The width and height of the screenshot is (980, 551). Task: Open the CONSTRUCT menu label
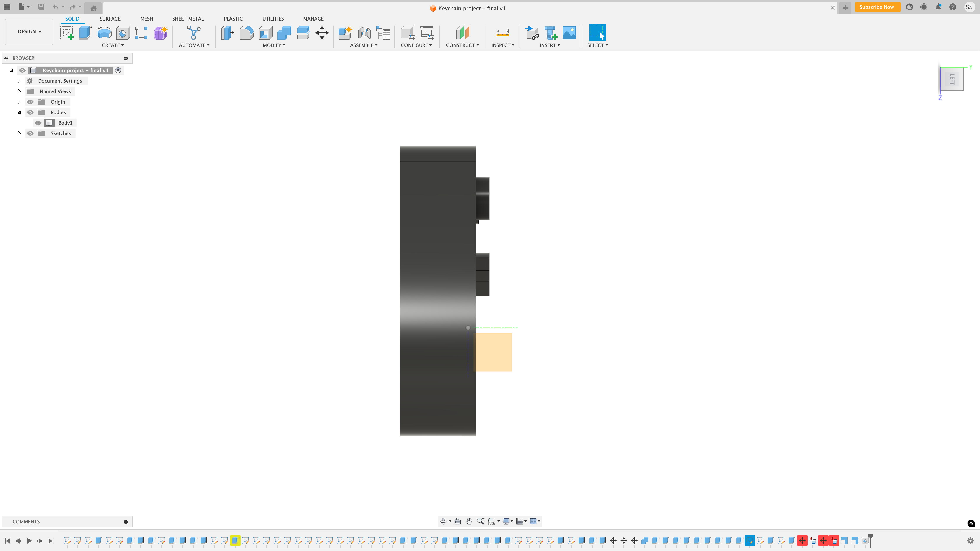[462, 45]
